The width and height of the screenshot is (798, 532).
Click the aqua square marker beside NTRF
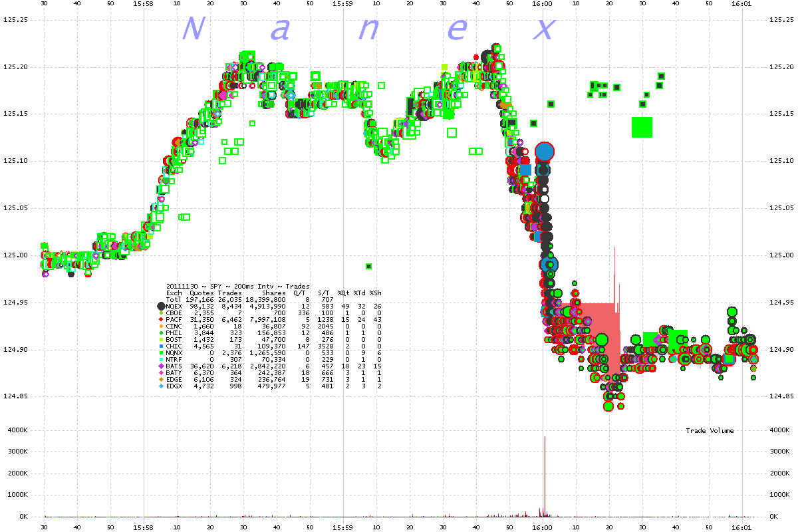pyautogui.click(x=160, y=359)
